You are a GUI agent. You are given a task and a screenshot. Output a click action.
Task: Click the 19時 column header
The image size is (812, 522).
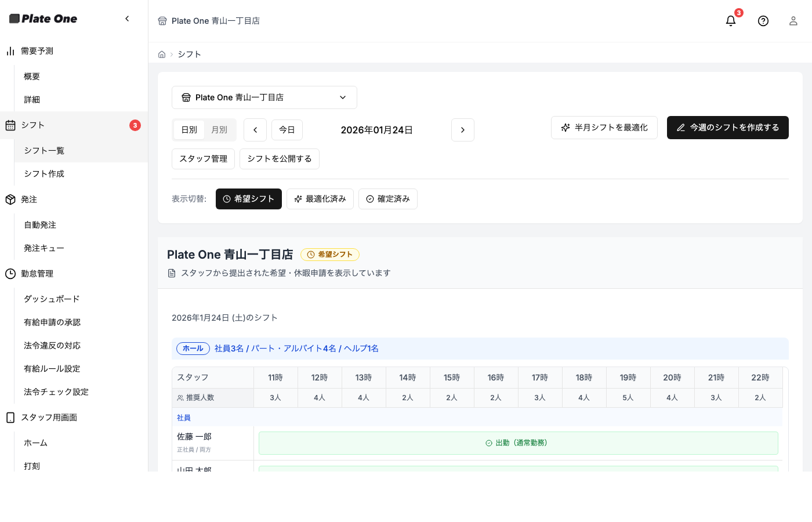[x=628, y=378]
